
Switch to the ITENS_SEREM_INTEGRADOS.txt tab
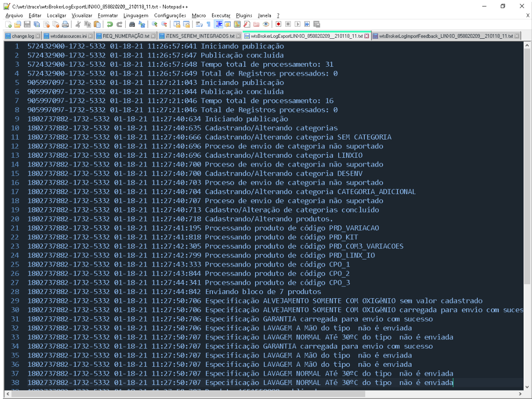[200, 36]
